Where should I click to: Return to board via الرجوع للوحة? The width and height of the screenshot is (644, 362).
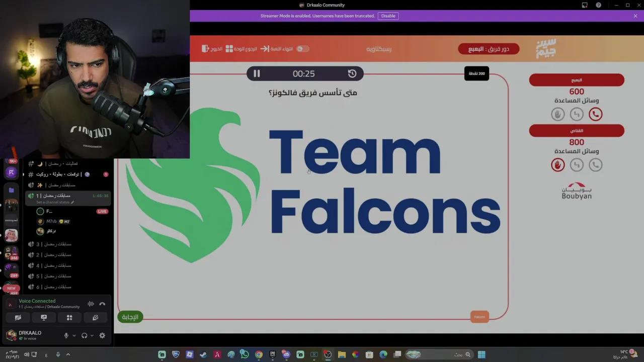pos(241,49)
